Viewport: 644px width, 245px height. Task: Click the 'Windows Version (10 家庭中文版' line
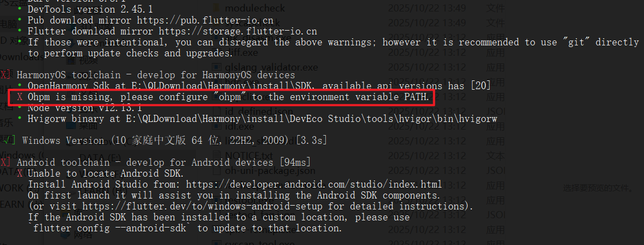[175, 141]
